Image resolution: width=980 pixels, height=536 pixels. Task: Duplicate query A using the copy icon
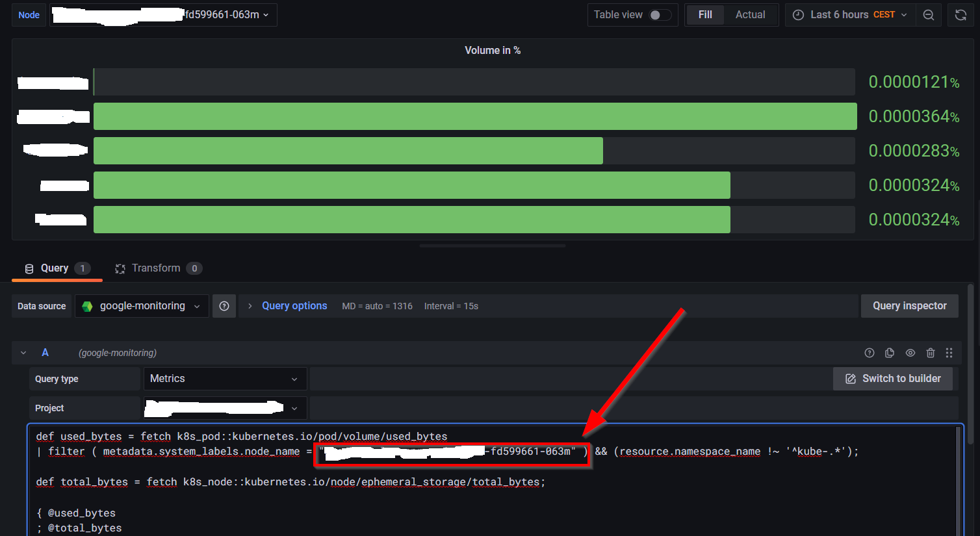pyautogui.click(x=890, y=352)
